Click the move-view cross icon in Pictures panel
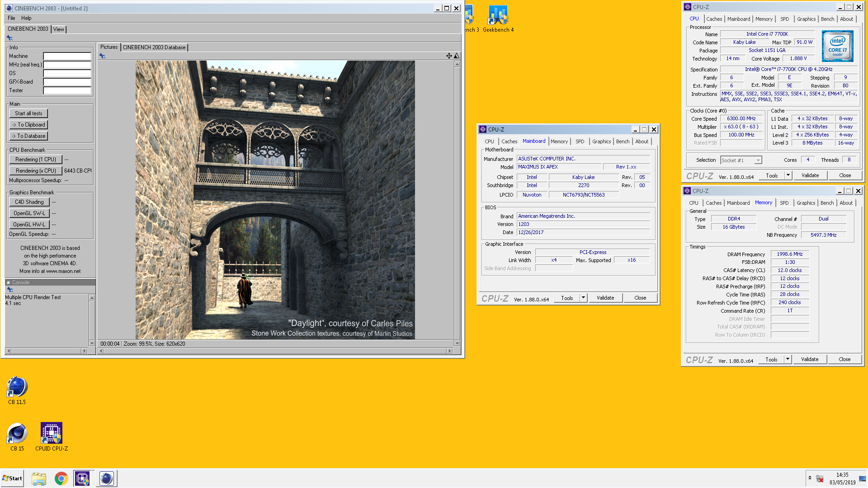Image resolution: width=868 pixels, height=488 pixels. click(x=449, y=56)
